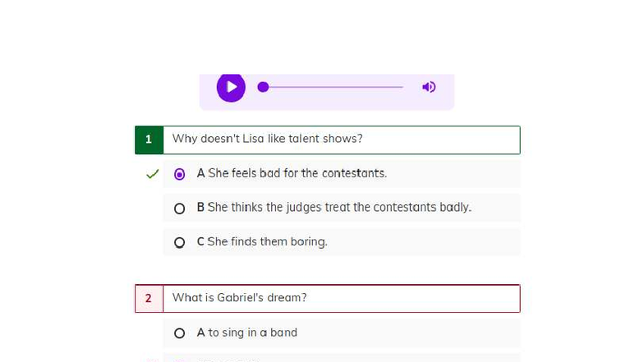Jump to the end of the audio progress bar

click(402, 87)
